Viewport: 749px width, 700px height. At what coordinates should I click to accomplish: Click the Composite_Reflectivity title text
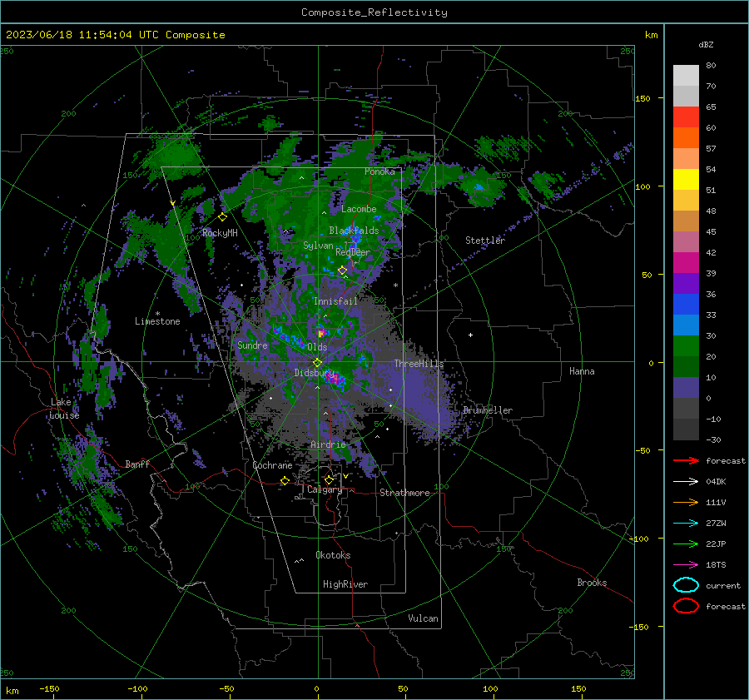point(374,12)
